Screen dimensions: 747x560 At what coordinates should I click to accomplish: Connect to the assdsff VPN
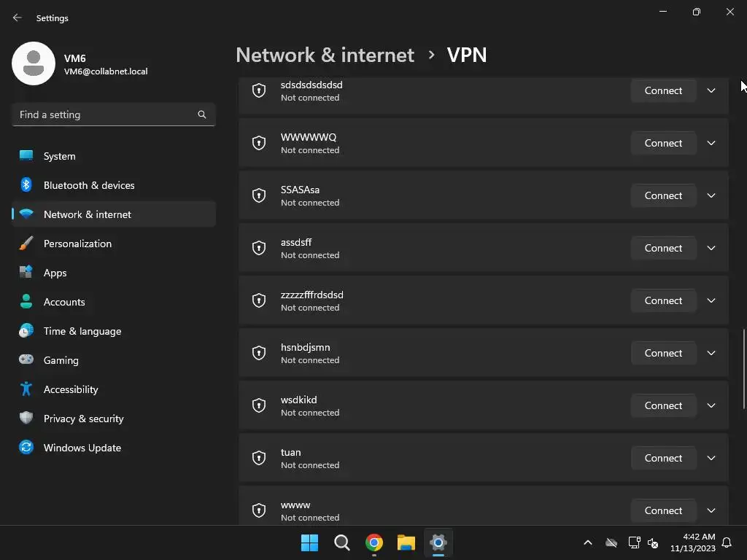click(x=663, y=248)
